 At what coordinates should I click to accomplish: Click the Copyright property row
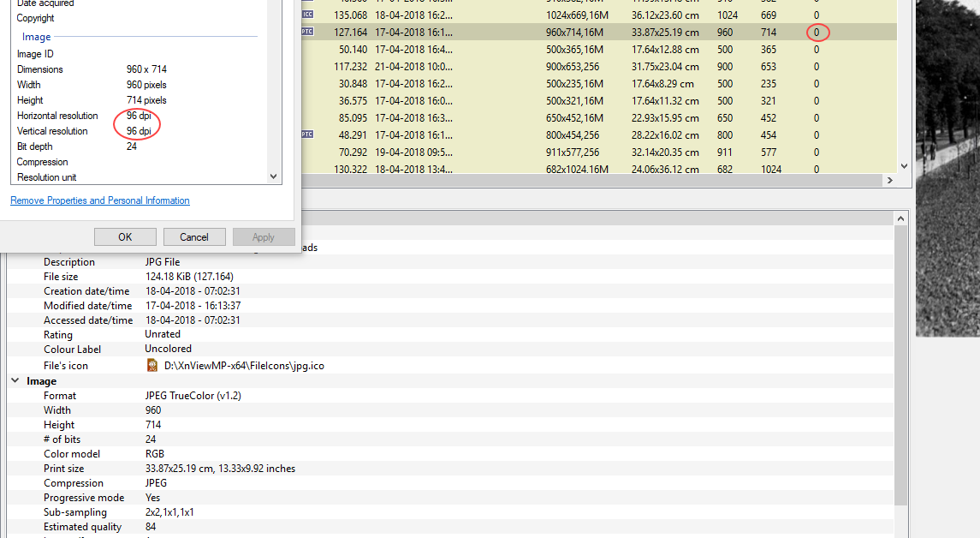139,18
